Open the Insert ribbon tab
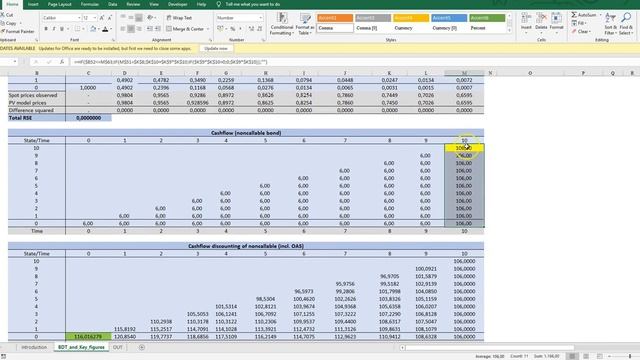 pyautogui.click(x=33, y=4)
